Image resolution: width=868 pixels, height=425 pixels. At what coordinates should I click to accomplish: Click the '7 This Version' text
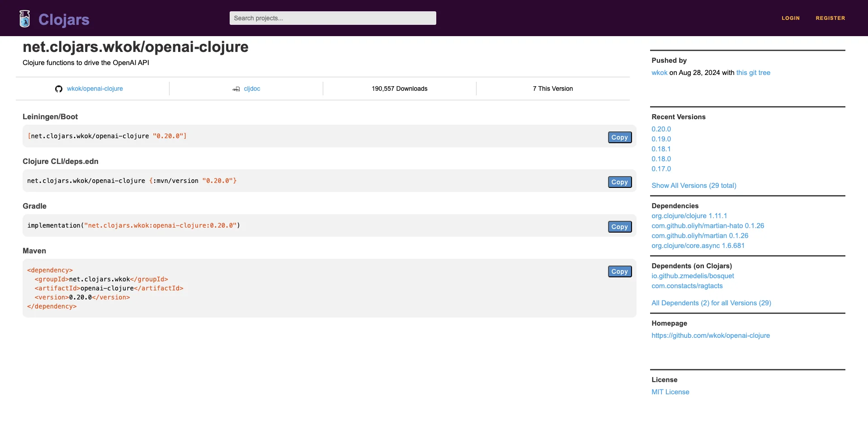(x=553, y=89)
